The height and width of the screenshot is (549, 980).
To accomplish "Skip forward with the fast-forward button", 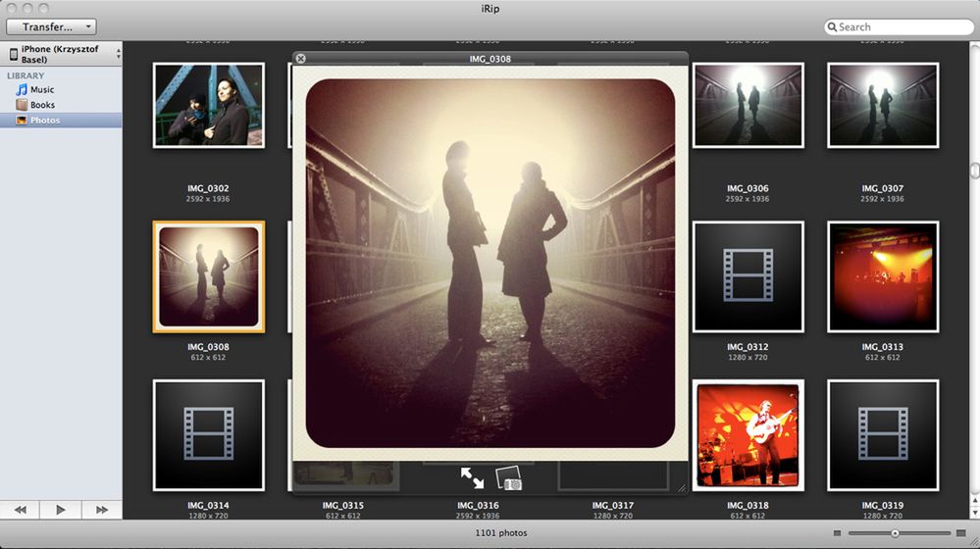I will [101, 510].
